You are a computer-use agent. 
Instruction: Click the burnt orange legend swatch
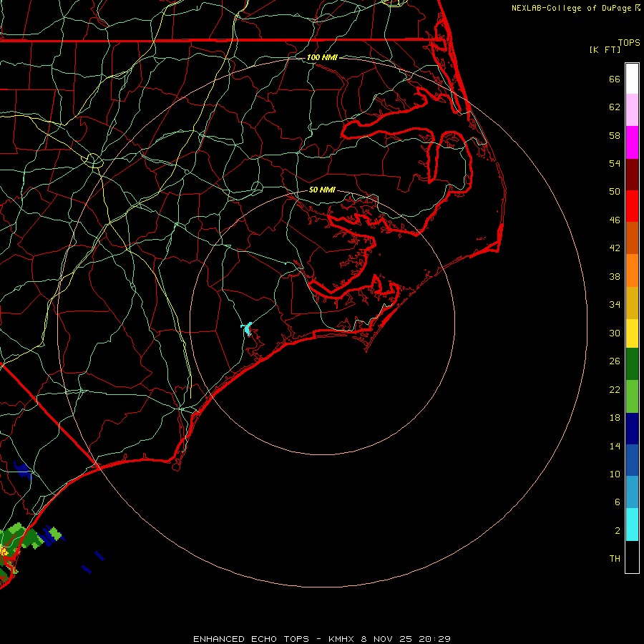632,238
